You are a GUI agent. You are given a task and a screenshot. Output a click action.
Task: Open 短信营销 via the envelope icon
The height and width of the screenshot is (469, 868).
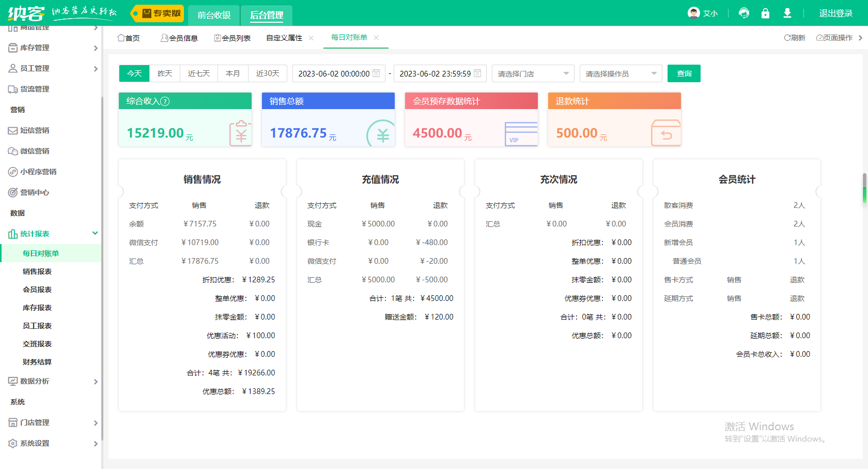13,130
